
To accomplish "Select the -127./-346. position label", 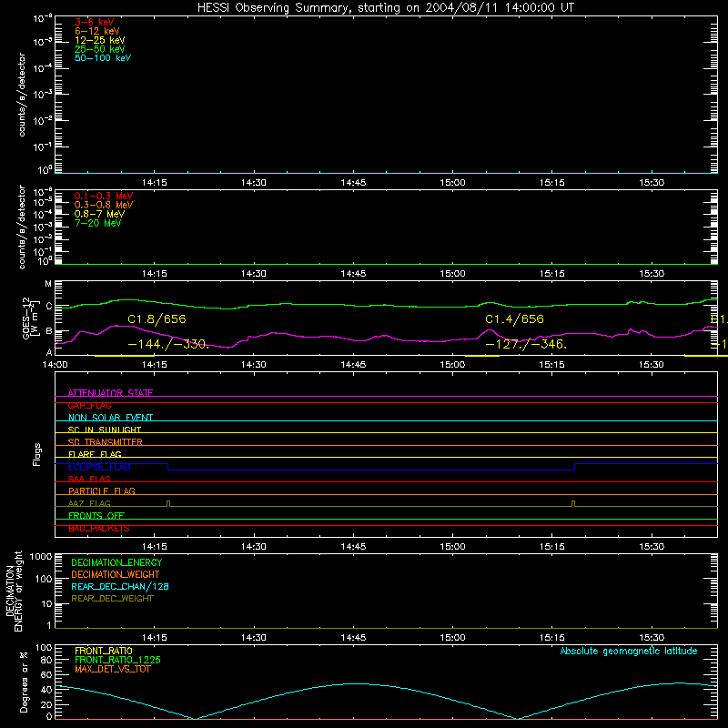I will 526,345.
